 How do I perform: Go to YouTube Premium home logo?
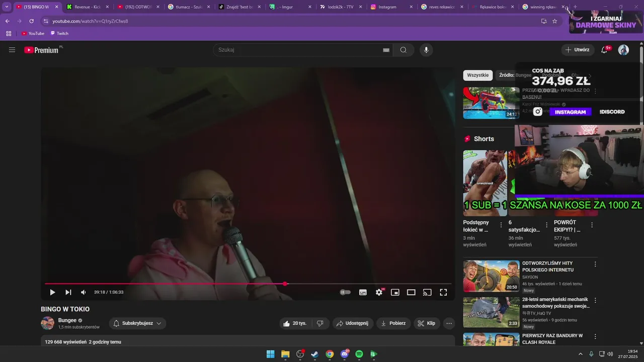tap(42, 50)
